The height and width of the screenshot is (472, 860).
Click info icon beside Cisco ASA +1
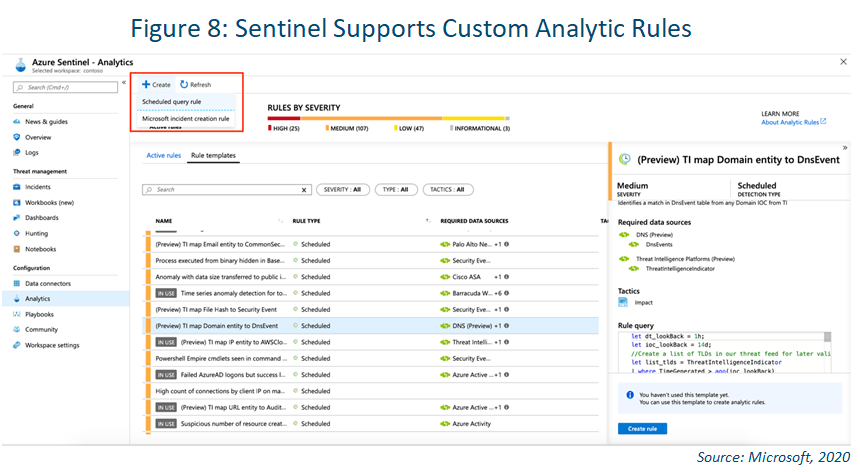(x=506, y=277)
